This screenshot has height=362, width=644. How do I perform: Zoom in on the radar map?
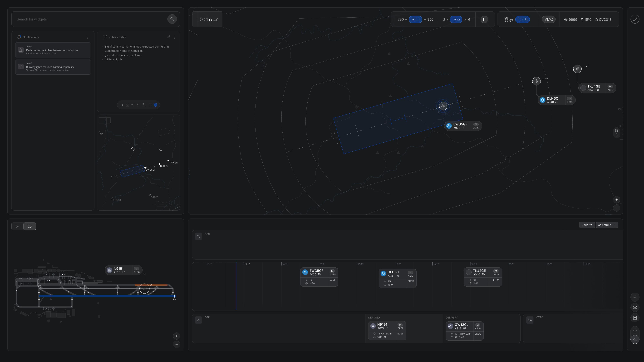coord(616,200)
